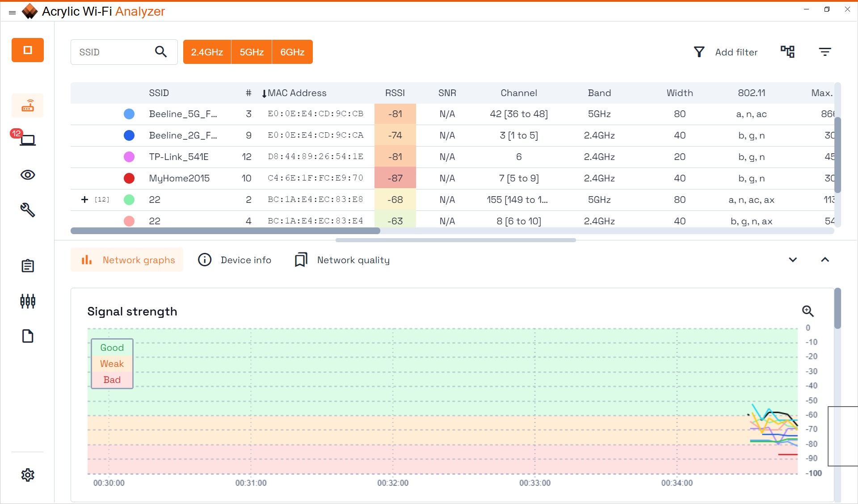
Task: Collapse the bottom panel with down chevron
Action: (793, 260)
